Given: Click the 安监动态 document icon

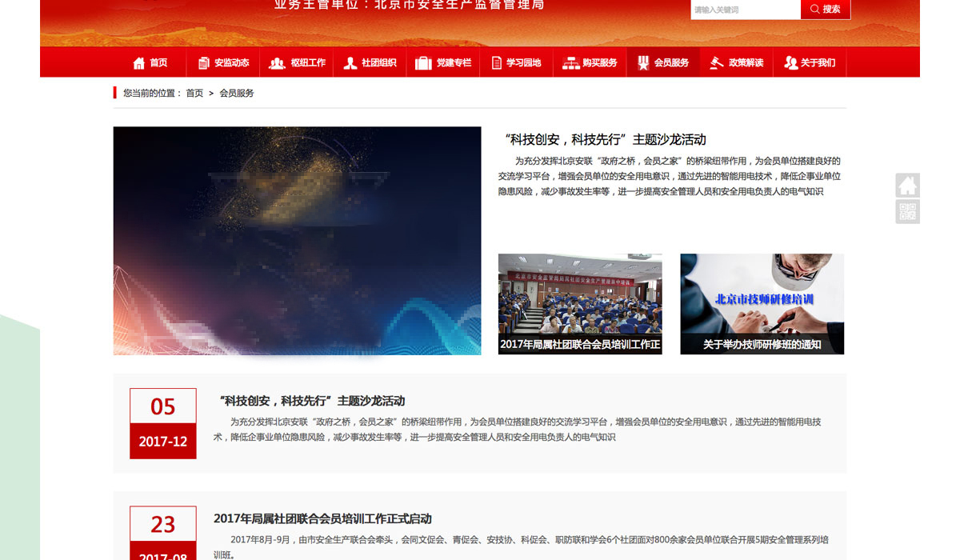Looking at the screenshot, I should (x=204, y=63).
